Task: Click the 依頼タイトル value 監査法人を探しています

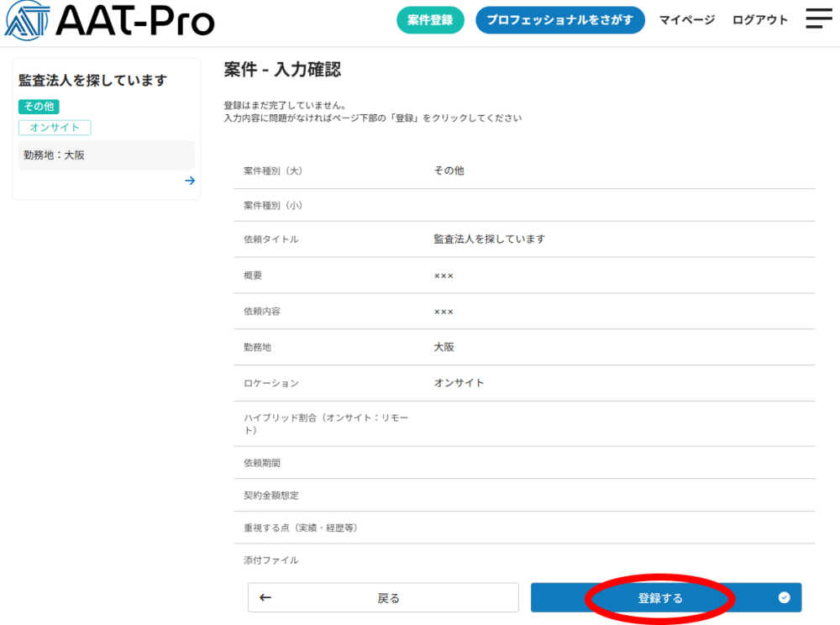Action: pyautogui.click(x=489, y=239)
